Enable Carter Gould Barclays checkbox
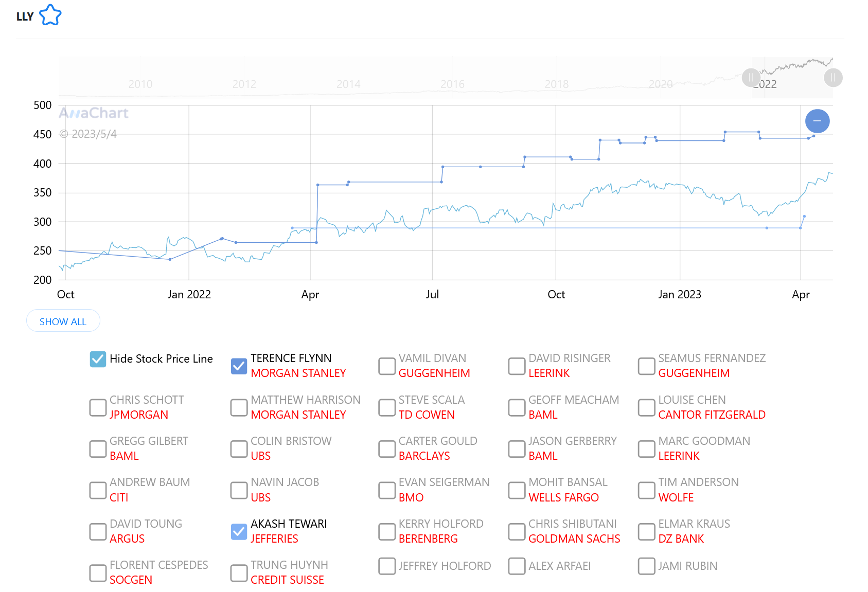868x592 pixels. click(387, 449)
